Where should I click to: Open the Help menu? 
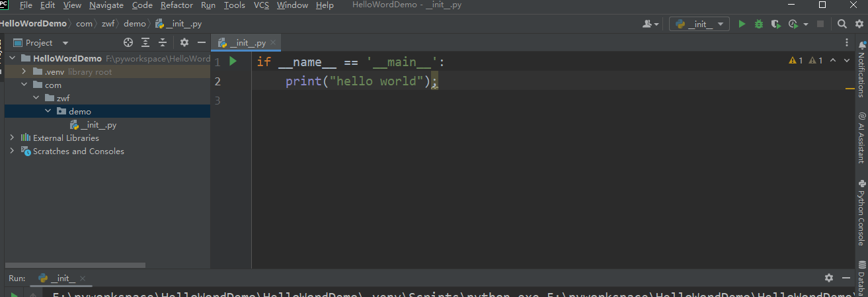pyautogui.click(x=325, y=5)
